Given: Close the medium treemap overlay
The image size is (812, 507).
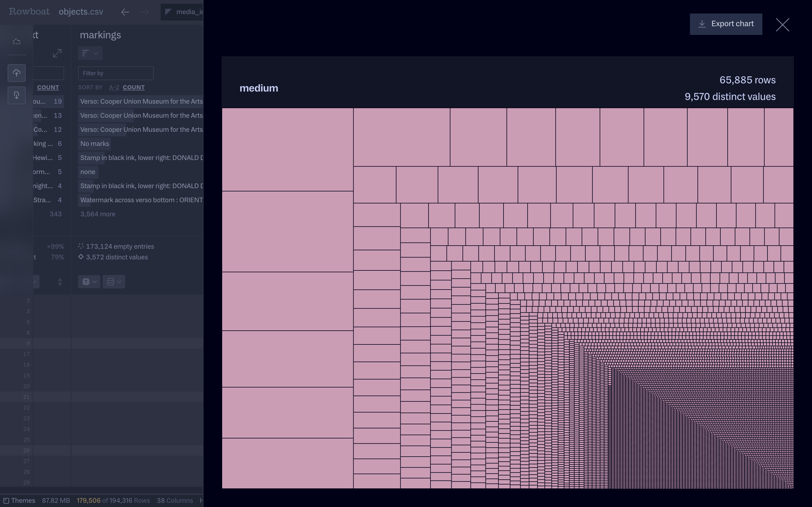Looking at the screenshot, I should coord(782,25).
